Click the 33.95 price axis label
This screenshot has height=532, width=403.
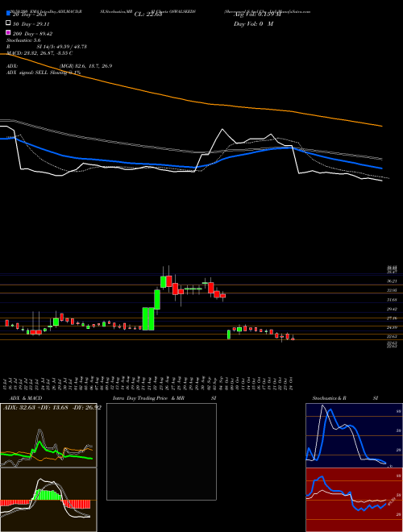tap(392, 290)
